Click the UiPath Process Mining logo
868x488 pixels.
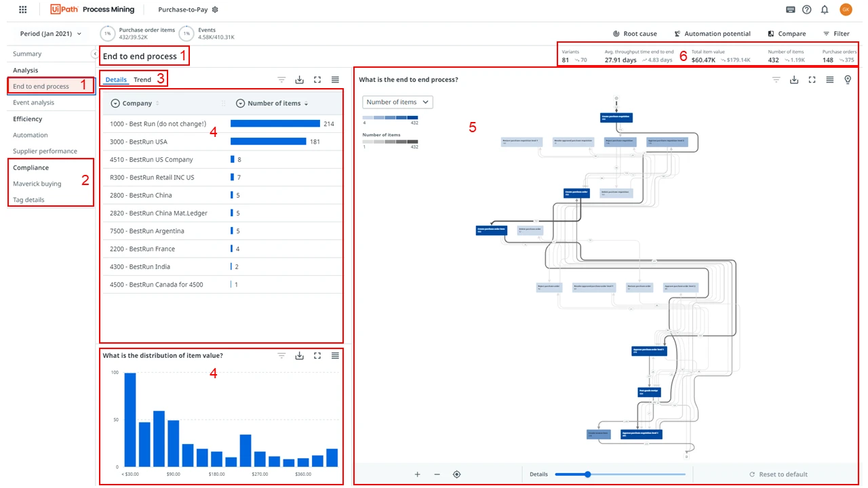pyautogui.click(x=92, y=9)
